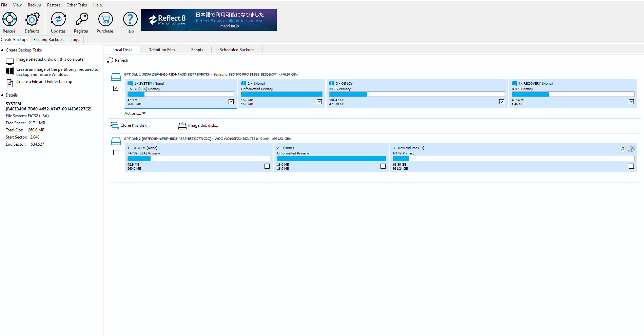644x336 pixels.
Task: Click the SYSTEM GUID text in Details
Action: point(49,109)
